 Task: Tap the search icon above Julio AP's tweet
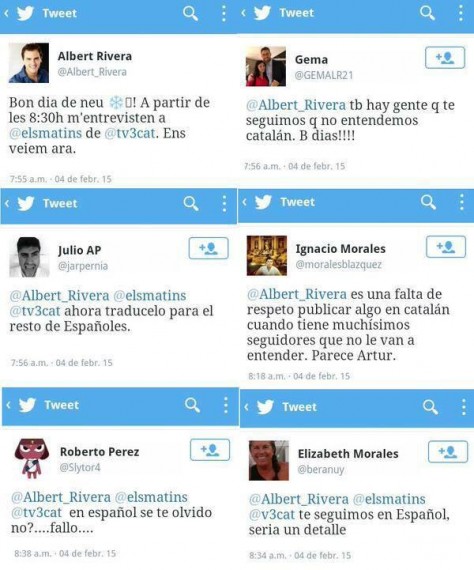191,204
